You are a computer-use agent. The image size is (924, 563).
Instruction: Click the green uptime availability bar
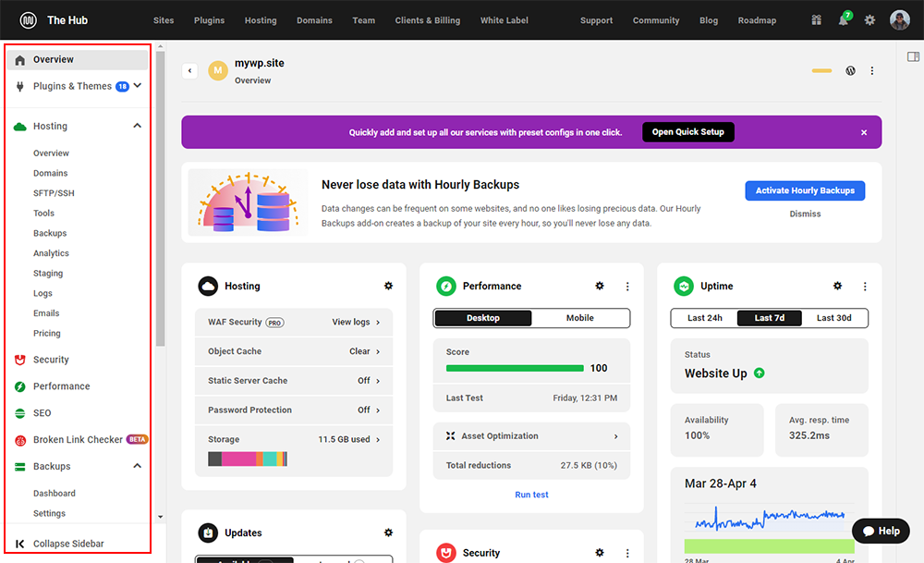769,546
